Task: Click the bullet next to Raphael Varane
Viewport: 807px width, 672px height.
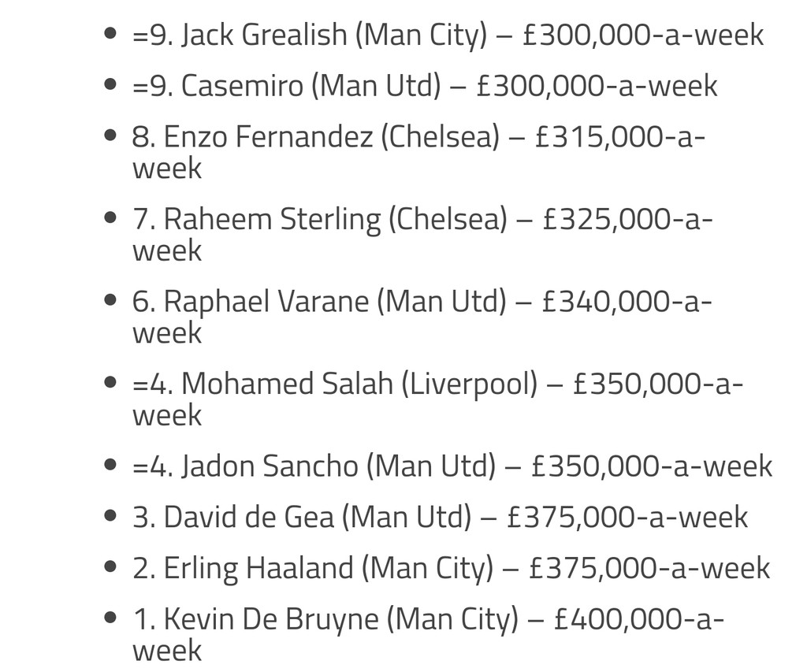Action: click(111, 301)
